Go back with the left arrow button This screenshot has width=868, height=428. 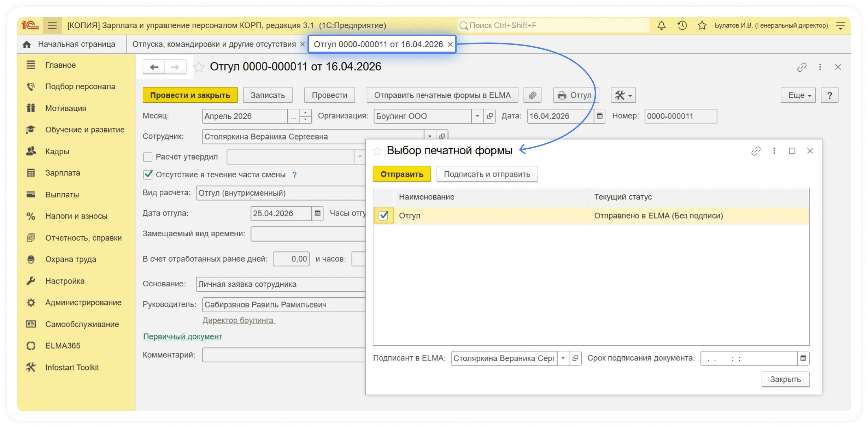tap(154, 67)
